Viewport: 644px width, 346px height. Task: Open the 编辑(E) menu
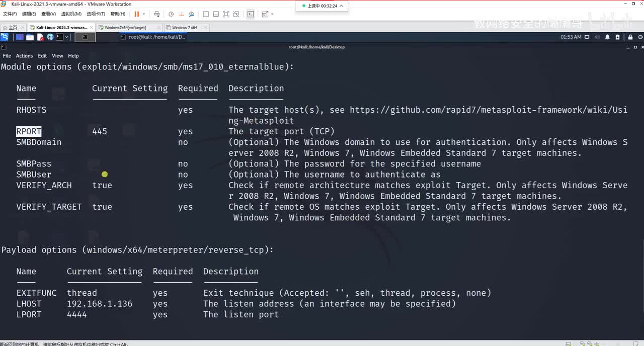(29, 14)
